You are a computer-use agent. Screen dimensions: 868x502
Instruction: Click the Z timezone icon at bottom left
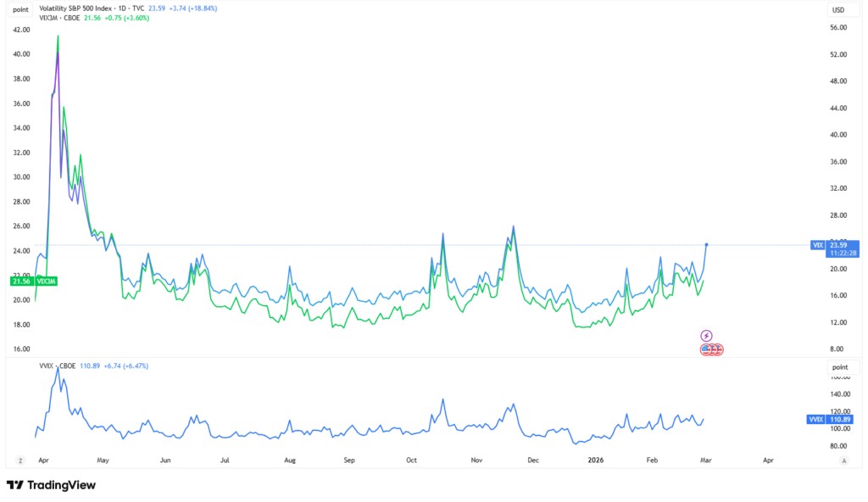(19, 460)
